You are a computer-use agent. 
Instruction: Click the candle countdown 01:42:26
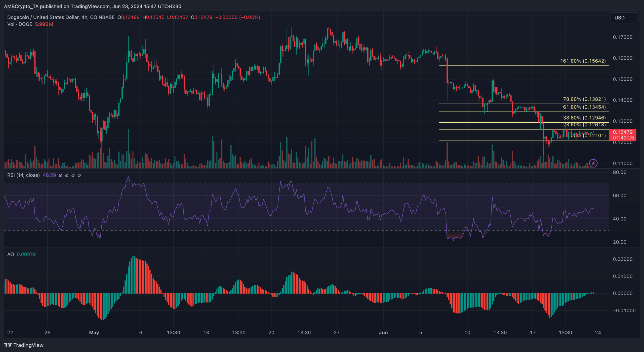(623, 138)
